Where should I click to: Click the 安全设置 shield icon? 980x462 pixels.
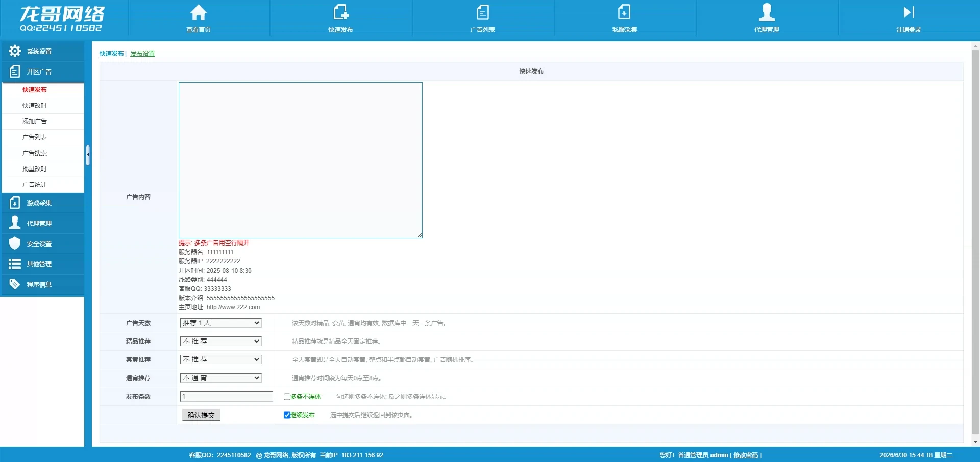15,244
